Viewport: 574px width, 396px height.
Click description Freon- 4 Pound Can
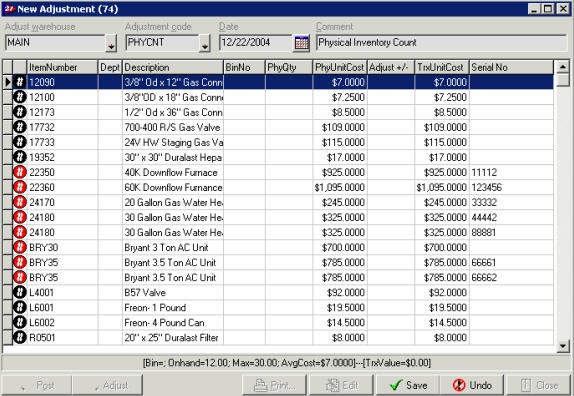coord(173,322)
